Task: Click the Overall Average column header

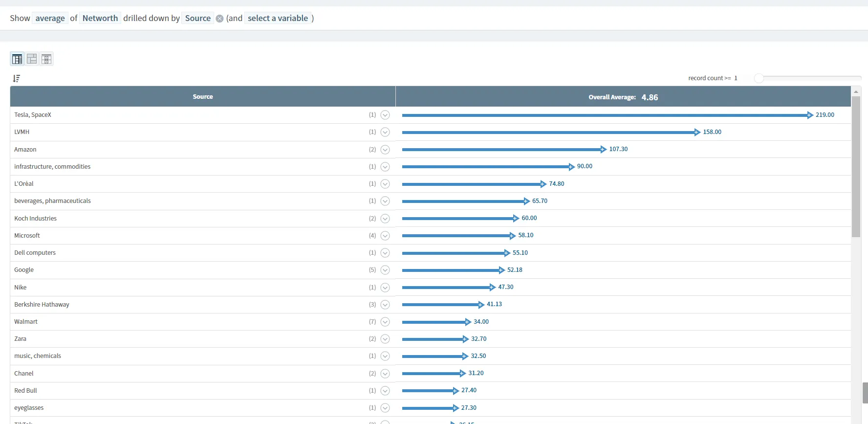Action: [x=623, y=97]
